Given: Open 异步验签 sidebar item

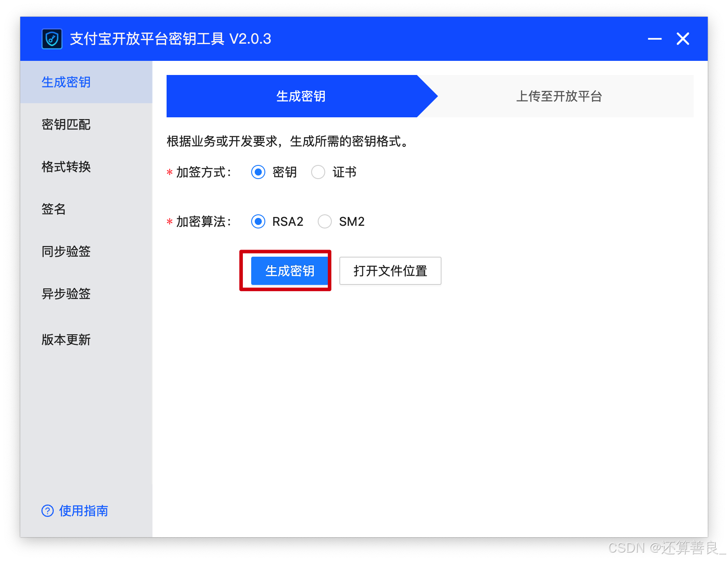Looking at the screenshot, I should click(x=86, y=294).
